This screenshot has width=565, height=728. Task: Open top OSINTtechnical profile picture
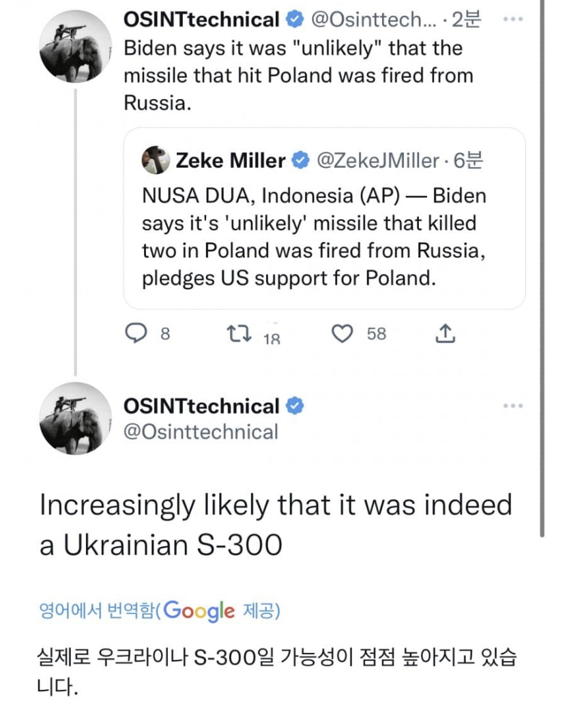click(75, 47)
